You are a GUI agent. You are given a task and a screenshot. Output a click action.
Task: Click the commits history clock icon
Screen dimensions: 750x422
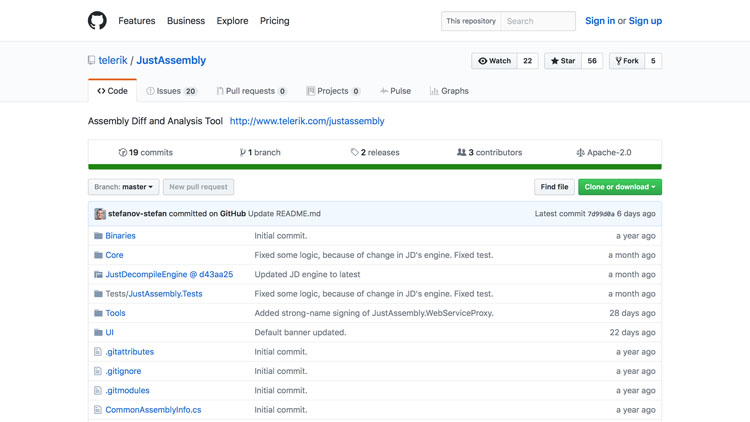pos(123,152)
